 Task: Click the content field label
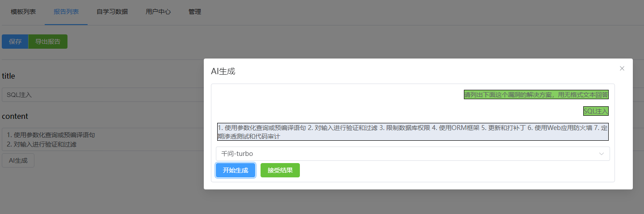click(15, 116)
